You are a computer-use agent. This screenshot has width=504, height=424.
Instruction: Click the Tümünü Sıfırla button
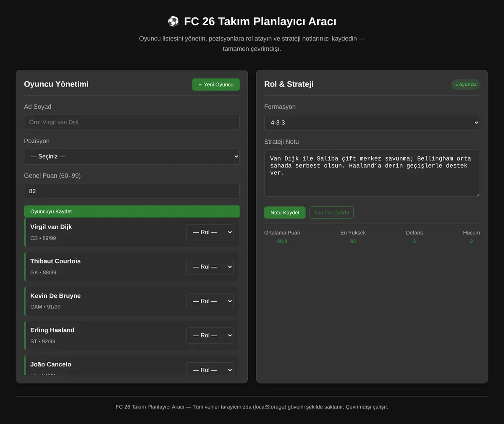pos(331,213)
